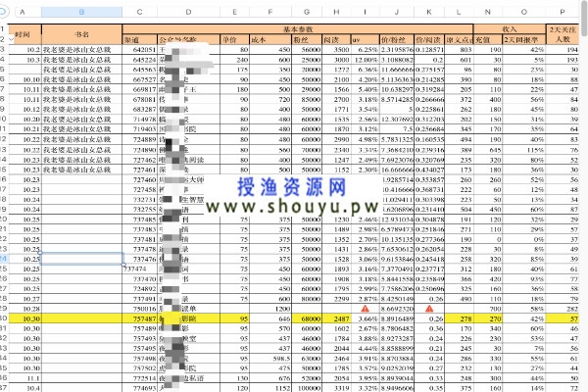
Task: Click the 12.00% uv cell
Action: click(366, 60)
